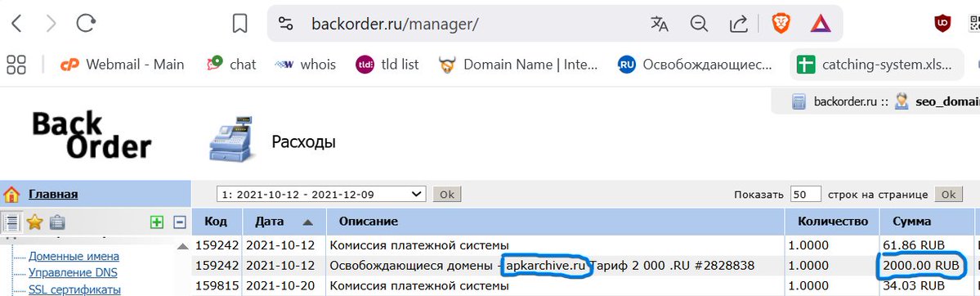Click the seo_domain username text

[x=946, y=101]
